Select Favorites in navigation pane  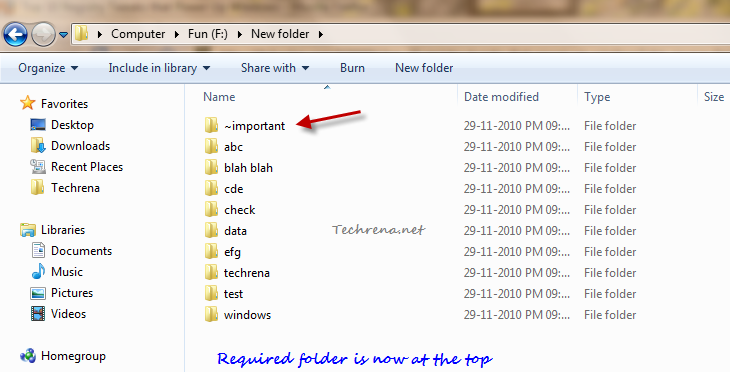point(64,104)
